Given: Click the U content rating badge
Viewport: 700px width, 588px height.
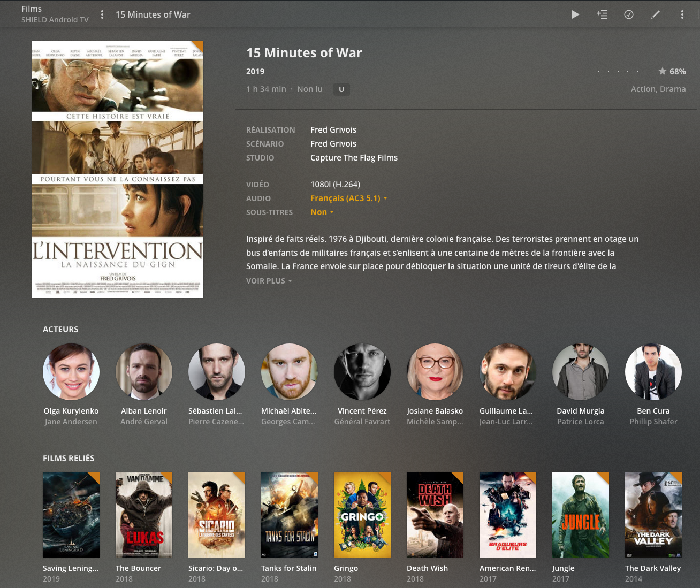Looking at the screenshot, I should pyautogui.click(x=341, y=89).
